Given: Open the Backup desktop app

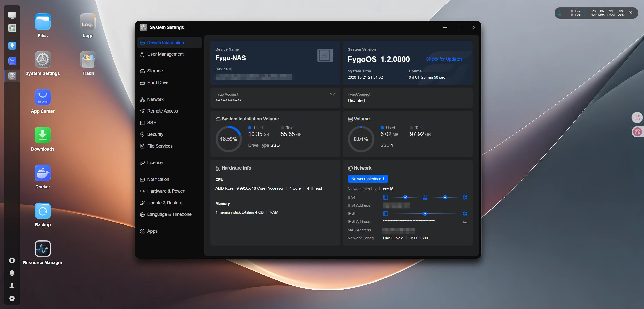Looking at the screenshot, I should (x=43, y=211).
